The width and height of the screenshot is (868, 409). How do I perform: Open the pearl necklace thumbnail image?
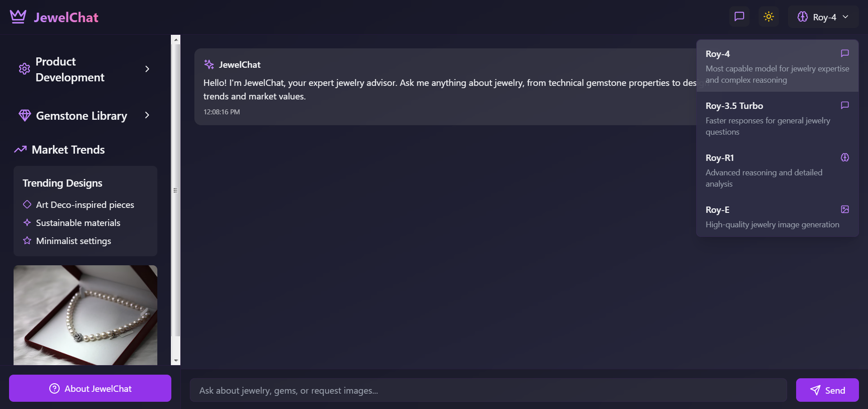tap(85, 315)
